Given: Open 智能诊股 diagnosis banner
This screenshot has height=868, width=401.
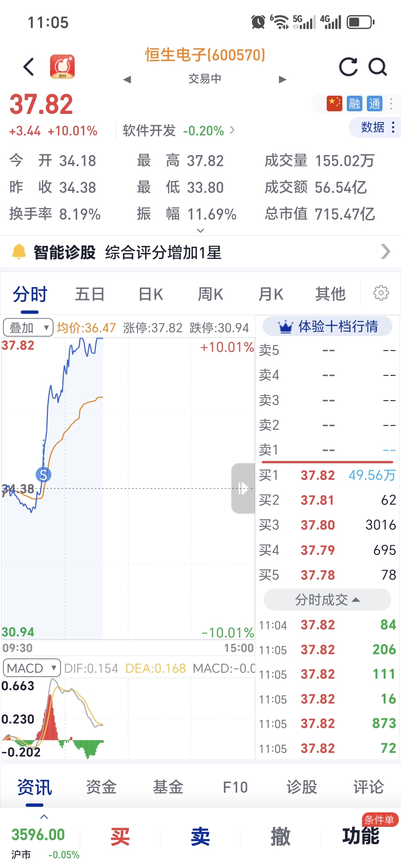Looking at the screenshot, I should pyautogui.click(x=200, y=252).
